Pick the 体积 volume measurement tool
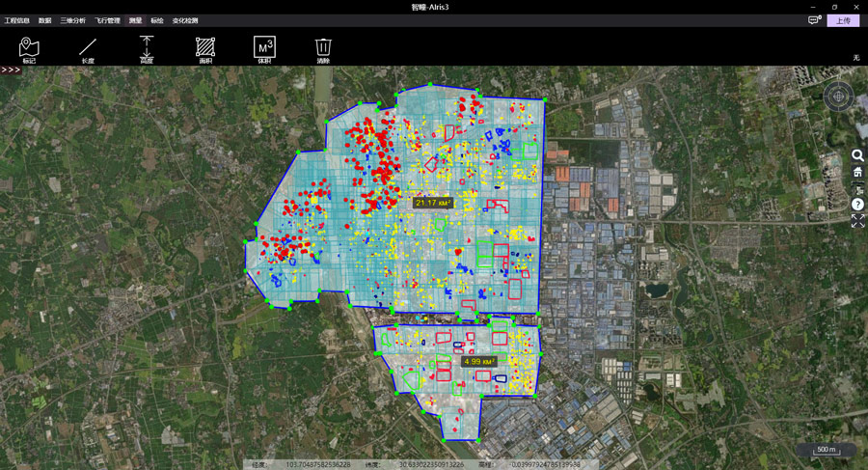Screen dimensions: 868x470 click(x=264, y=48)
